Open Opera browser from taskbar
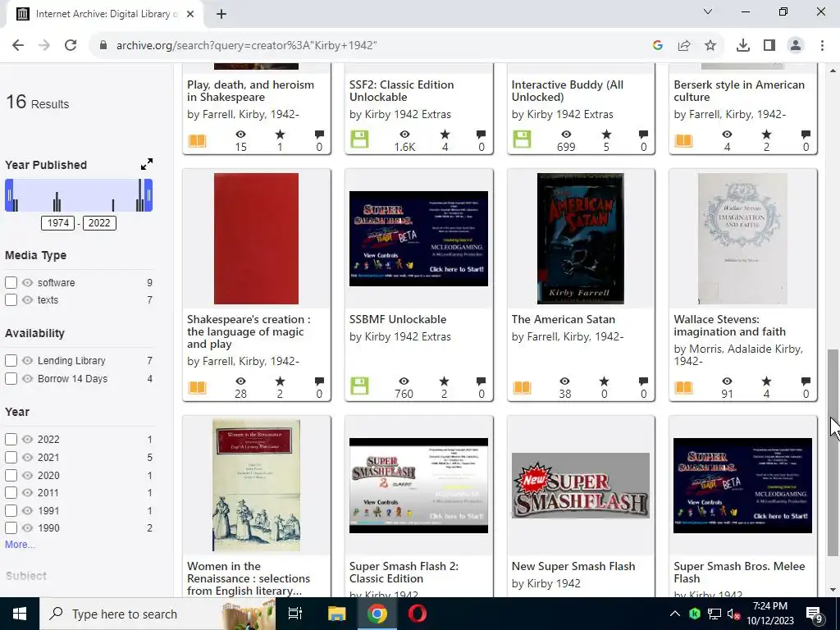 pos(418,614)
